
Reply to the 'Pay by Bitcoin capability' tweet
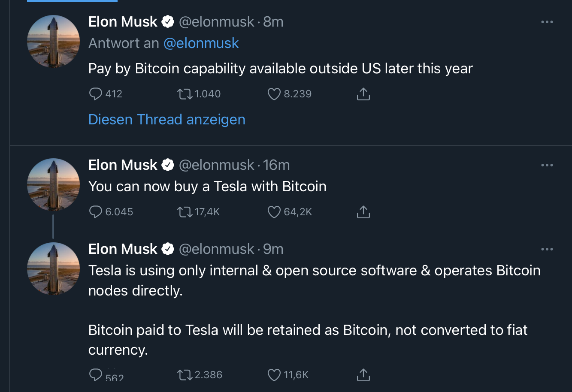pyautogui.click(x=95, y=94)
